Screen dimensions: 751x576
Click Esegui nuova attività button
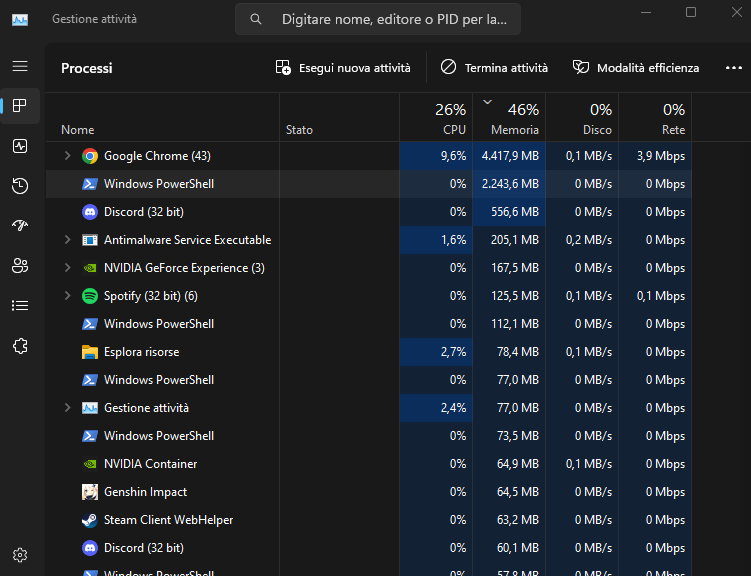click(343, 68)
